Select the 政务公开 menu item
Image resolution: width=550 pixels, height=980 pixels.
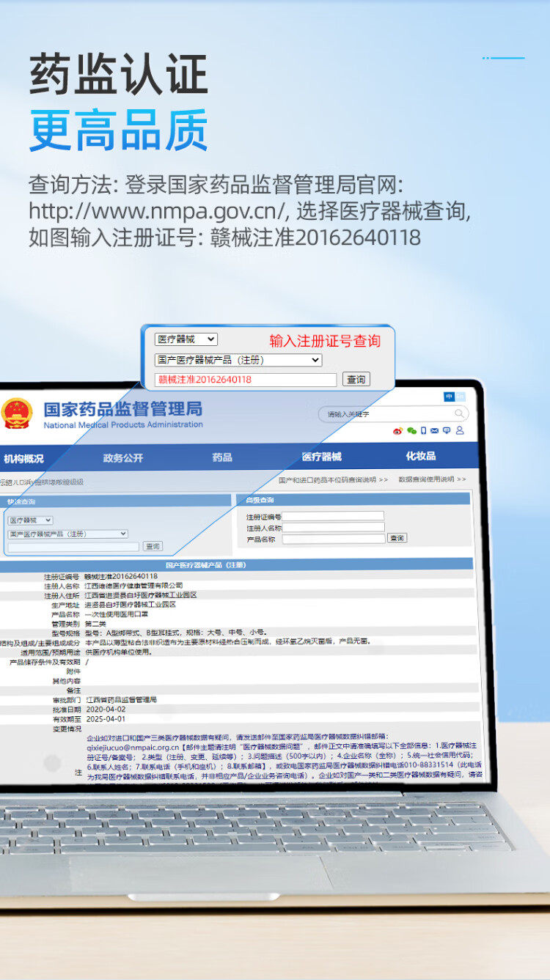point(123,458)
